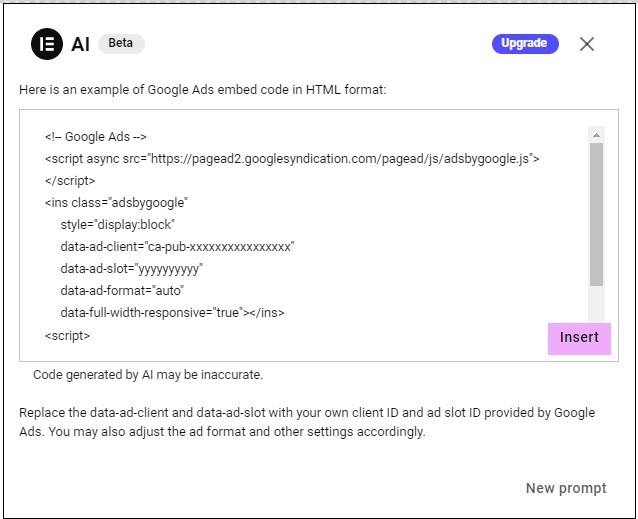Click the Elementor logo icon
This screenshot has height=519, width=638.
pos(47,44)
